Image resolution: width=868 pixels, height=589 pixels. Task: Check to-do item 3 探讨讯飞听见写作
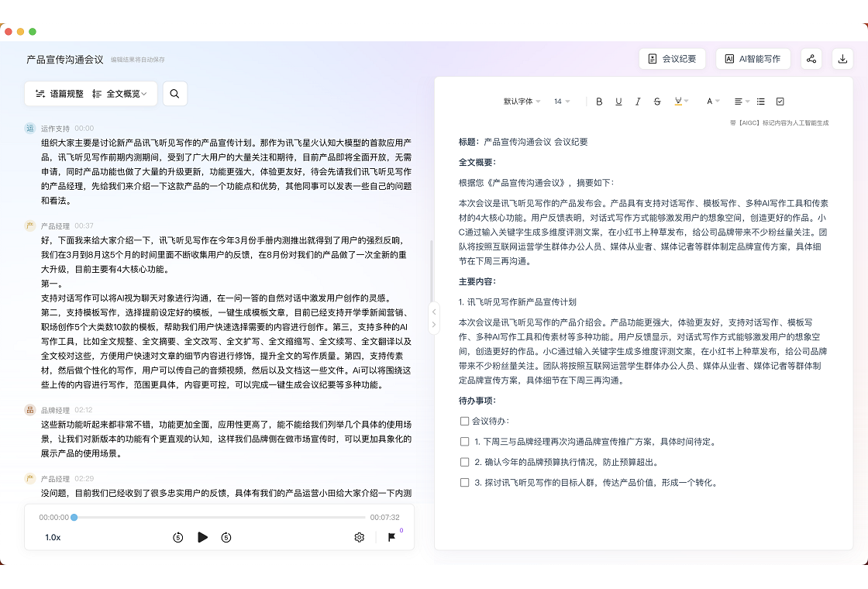pos(464,482)
